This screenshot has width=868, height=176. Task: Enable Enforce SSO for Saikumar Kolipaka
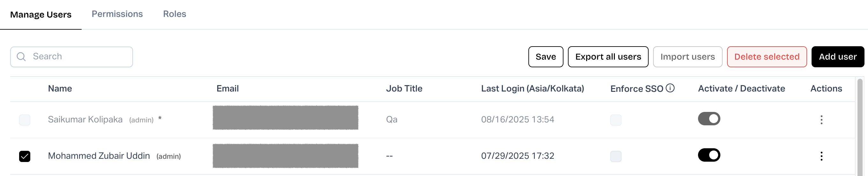coord(616,120)
